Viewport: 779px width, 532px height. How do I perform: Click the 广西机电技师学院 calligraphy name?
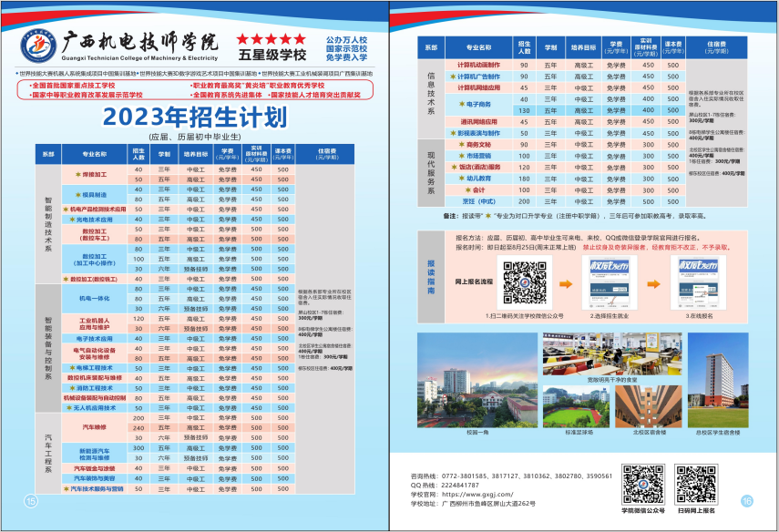tap(140, 42)
